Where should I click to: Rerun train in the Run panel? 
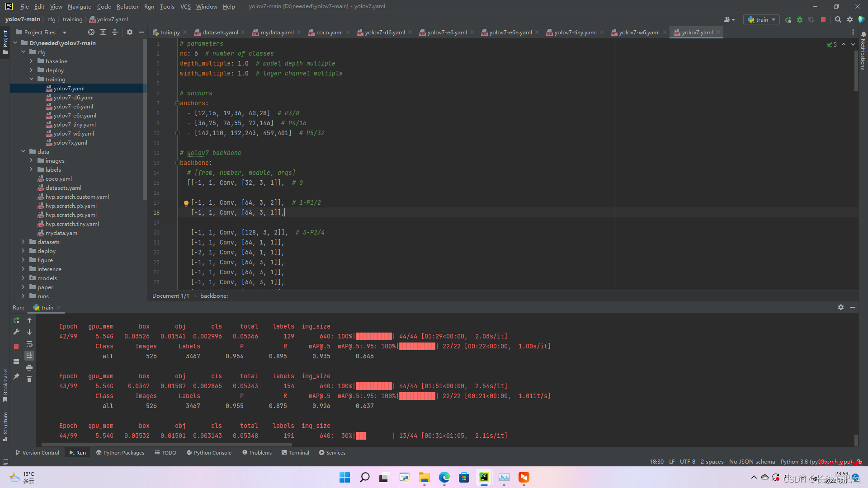[x=16, y=320]
